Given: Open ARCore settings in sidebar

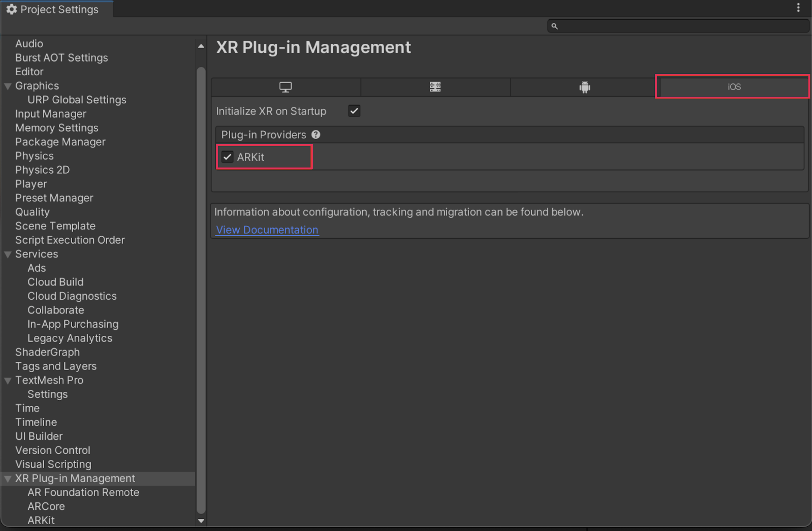Looking at the screenshot, I should [46, 506].
